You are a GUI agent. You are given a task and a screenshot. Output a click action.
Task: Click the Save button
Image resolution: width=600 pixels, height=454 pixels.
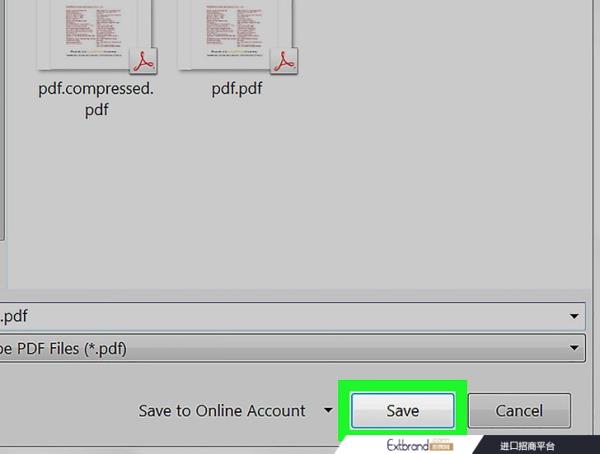[403, 410]
